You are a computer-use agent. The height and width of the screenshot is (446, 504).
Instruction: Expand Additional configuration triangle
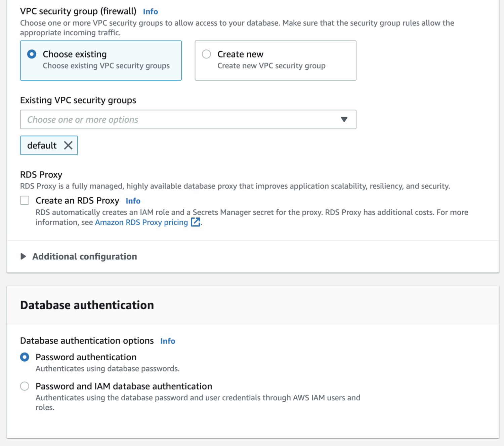(23, 256)
